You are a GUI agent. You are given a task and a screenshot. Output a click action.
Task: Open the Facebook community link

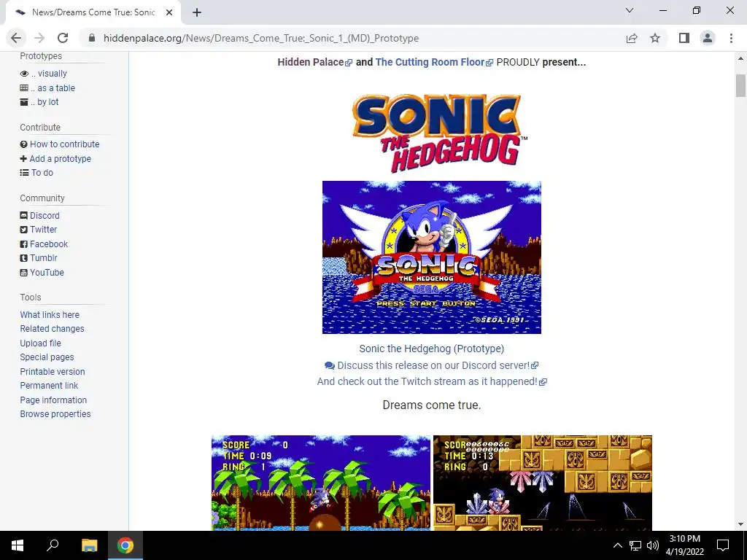coord(44,244)
